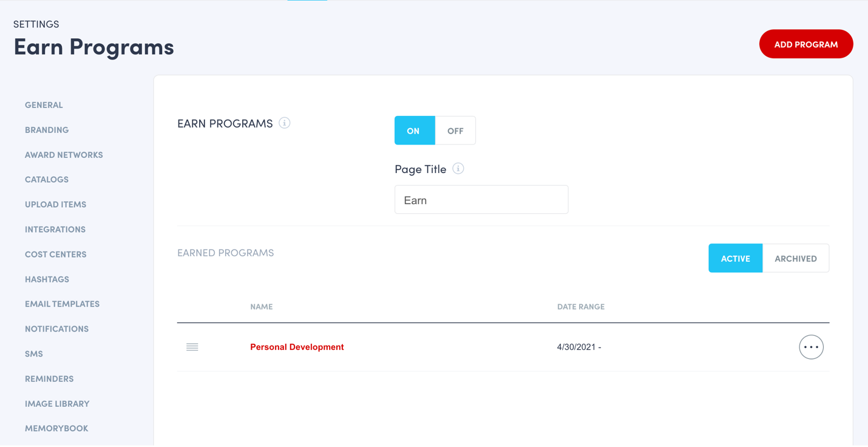Click inside the Earn page title field
Viewport: 868px width, 447px height.
point(481,199)
